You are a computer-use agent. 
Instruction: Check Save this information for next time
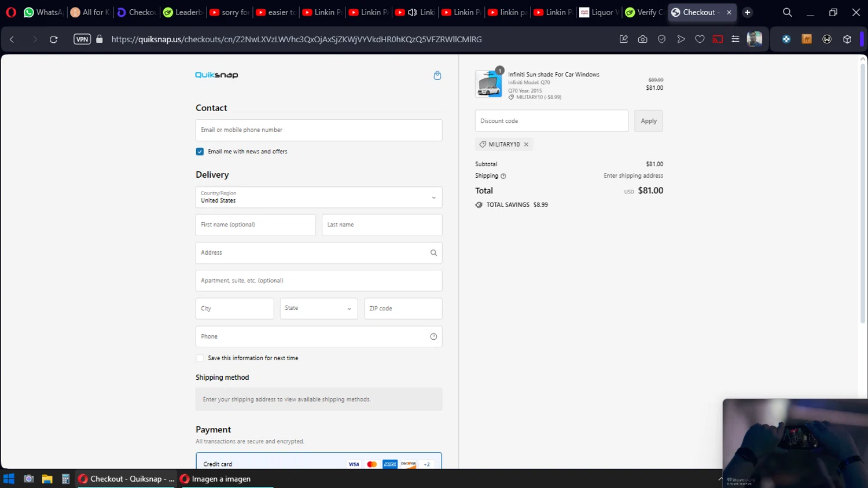tap(200, 358)
